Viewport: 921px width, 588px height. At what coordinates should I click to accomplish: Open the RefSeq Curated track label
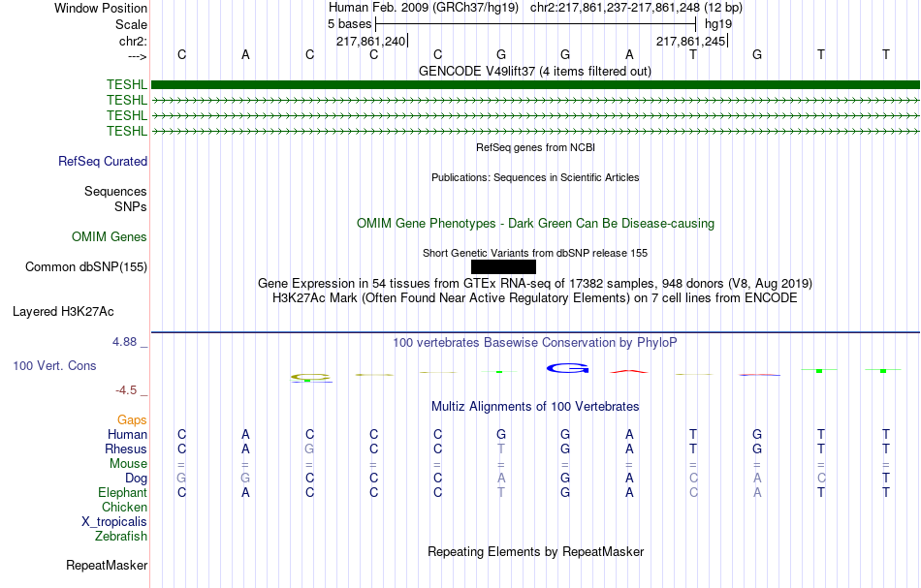103,162
